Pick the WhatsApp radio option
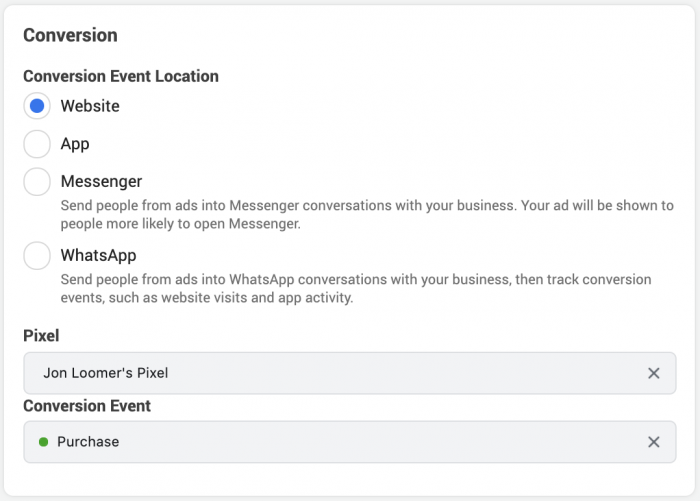The image size is (700, 501). pyautogui.click(x=37, y=255)
